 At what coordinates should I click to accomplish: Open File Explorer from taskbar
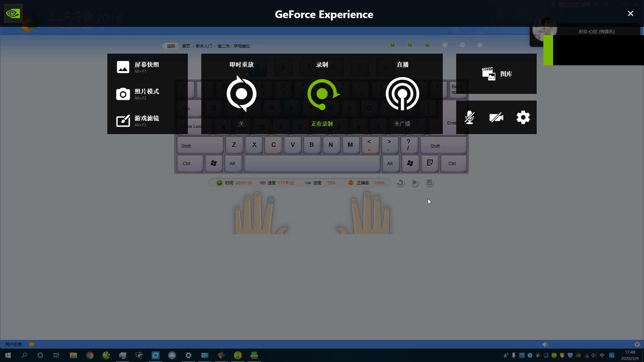(x=73, y=355)
